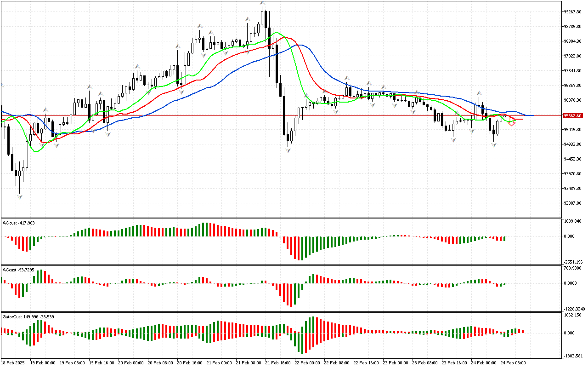Select the 24 Feb 00:00 time label

[x=484, y=363]
